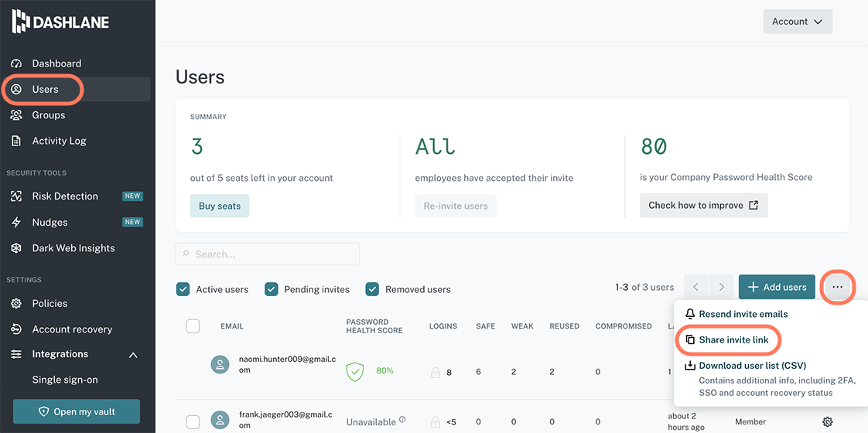Uncheck the Removed users filter
The image size is (868, 433).
[373, 289]
